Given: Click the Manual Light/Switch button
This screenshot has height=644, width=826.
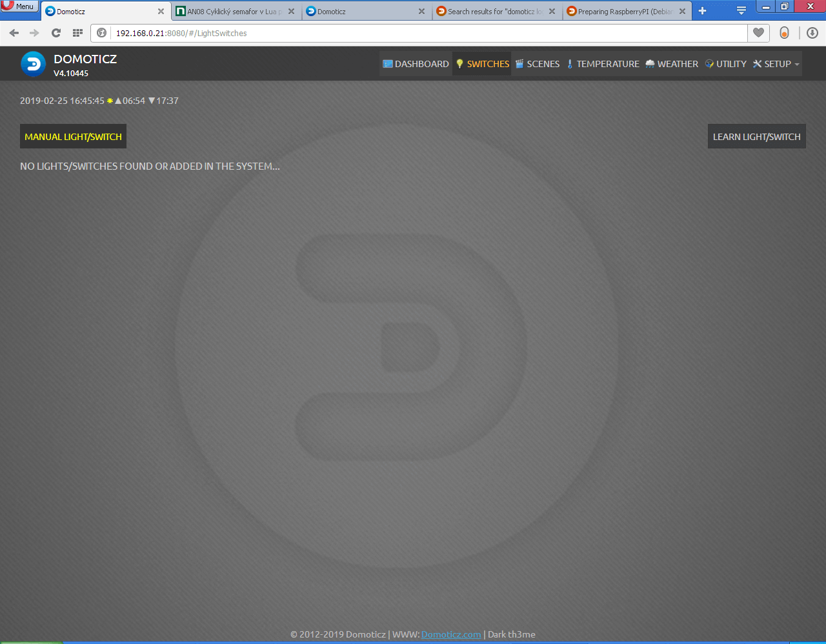Looking at the screenshot, I should click(x=73, y=136).
